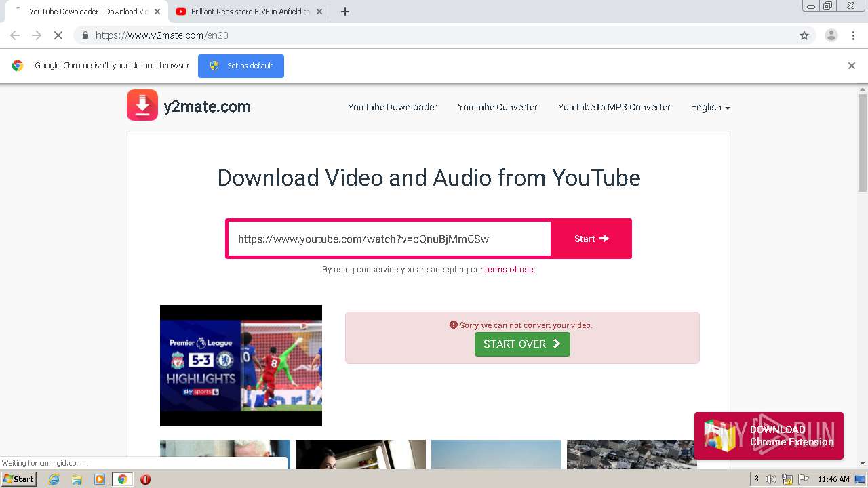Open Chrome's three-dot menu
The height and width of the screenshot is (488, 868).
(853, 35)
